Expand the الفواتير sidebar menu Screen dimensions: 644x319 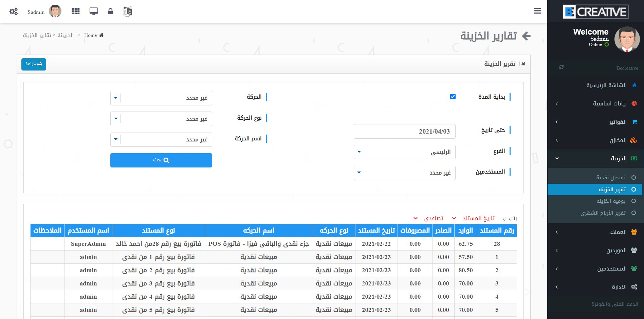pyautogui.click(x=596, y=122)
